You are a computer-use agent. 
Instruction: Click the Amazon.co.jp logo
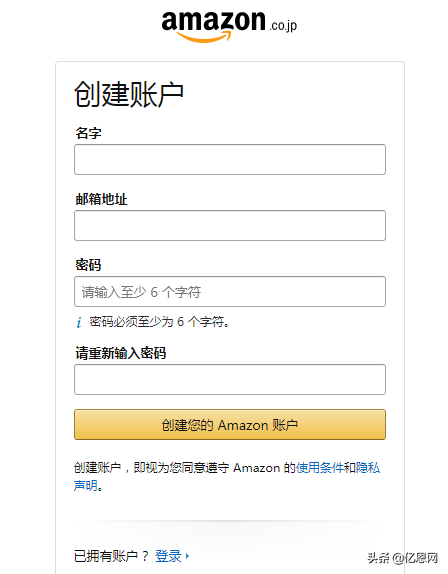(x=229, y=26)
